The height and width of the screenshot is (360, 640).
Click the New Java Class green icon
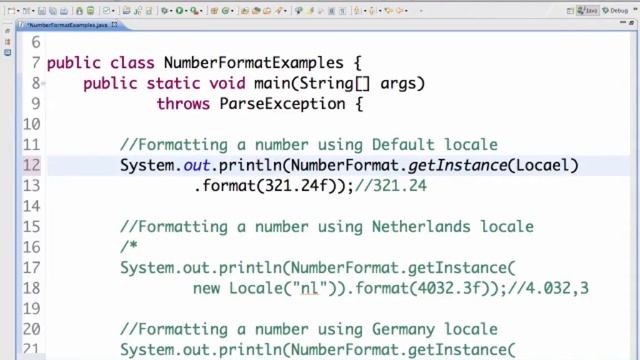[x=225, y=11]
